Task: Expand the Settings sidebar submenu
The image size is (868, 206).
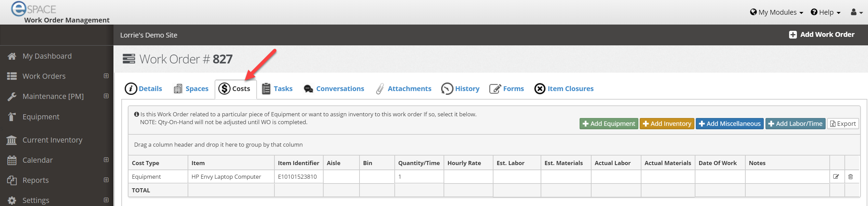Action: [106, 200]
